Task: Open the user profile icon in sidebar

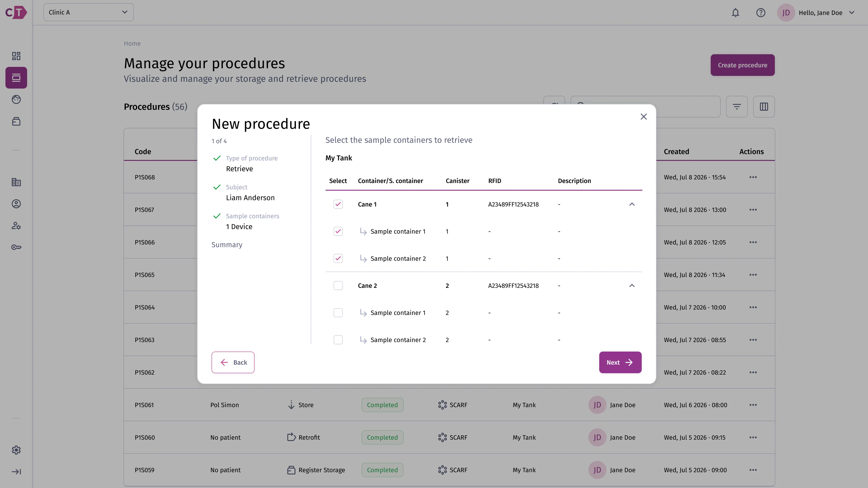Action: (16, 204)
